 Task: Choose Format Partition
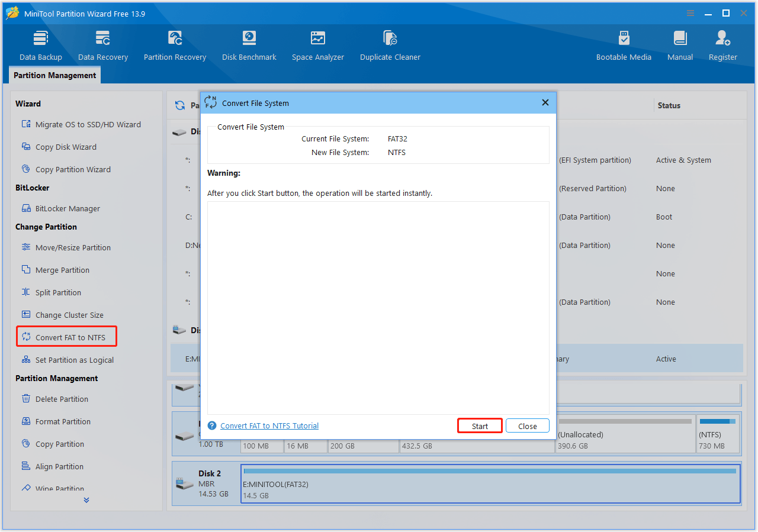pos(56,421)
